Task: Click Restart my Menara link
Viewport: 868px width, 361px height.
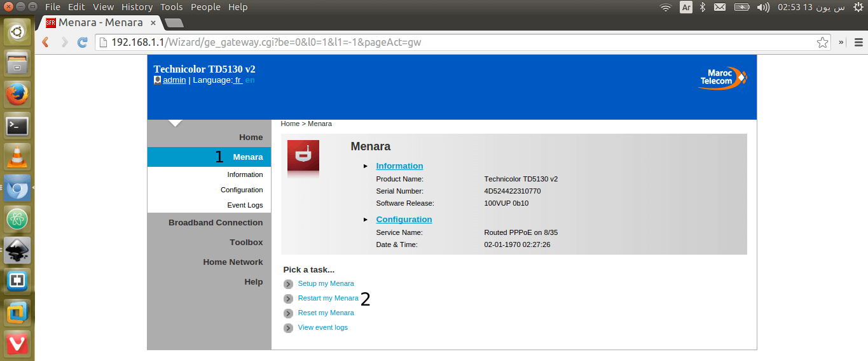Action: coord(328,299)
